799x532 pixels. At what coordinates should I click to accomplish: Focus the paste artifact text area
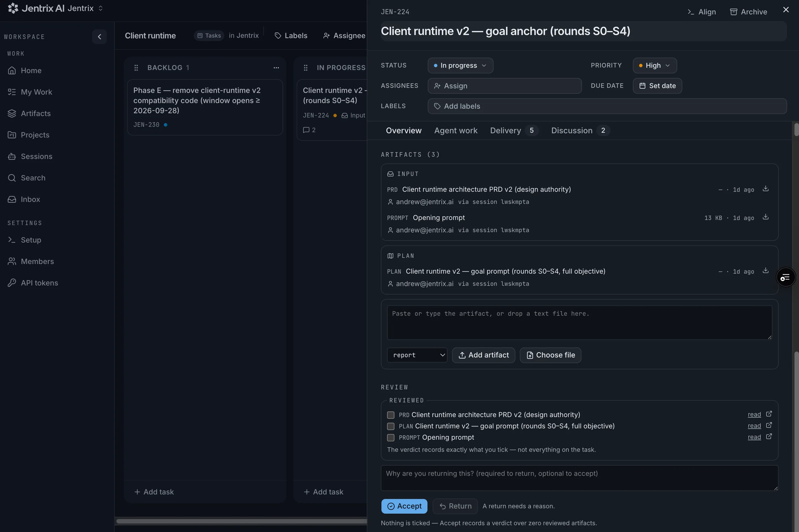tap(579, 323)
